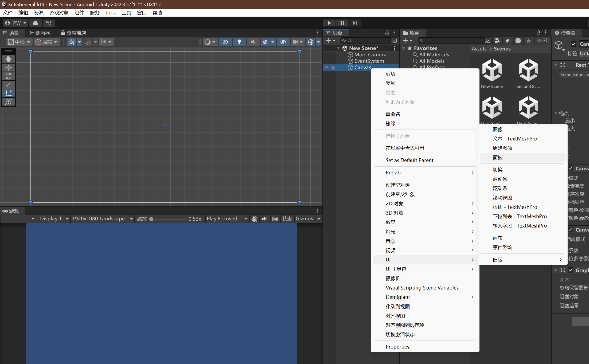Collapse the New Scene hierarchy tree
This screenshot has width=589, height=364.
click(339, 48)
